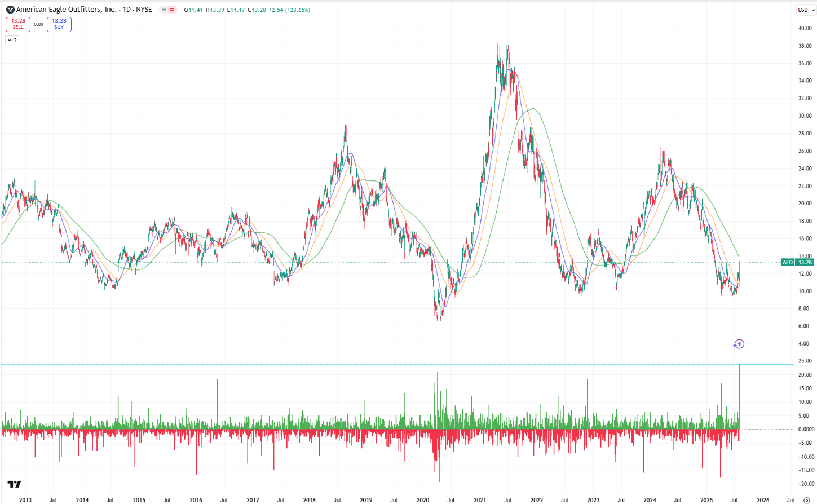Click the 2018 label on the time axis

309,500
